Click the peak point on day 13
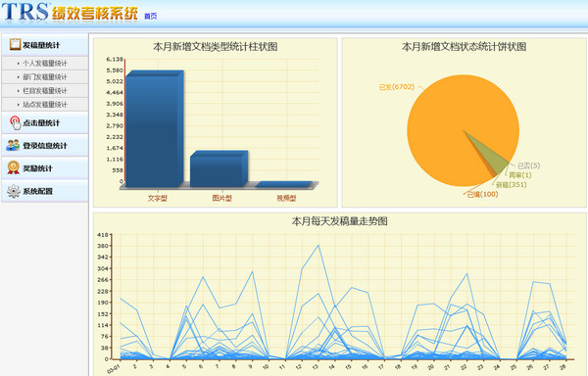Screen dimensions: 588x376 pyautogui.click(x=318, y=246)
